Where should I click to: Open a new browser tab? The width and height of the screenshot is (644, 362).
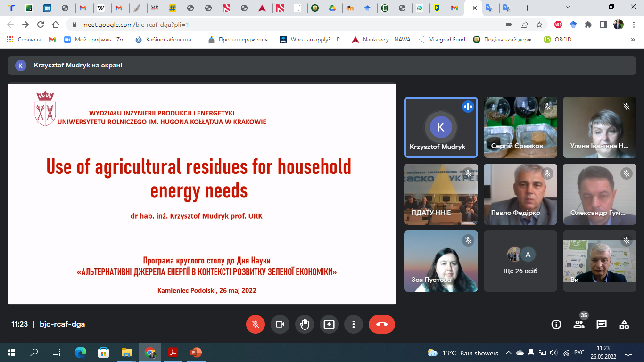[x=528, y=8]
